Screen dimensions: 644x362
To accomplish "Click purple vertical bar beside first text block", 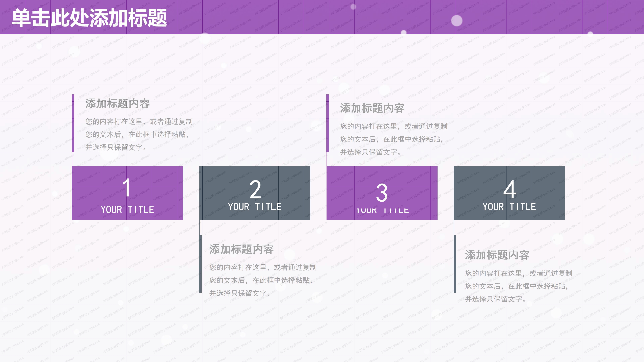I will click(73, 123).
